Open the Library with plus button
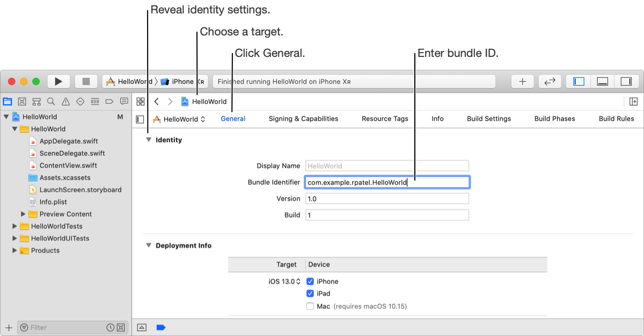Viewport: 644px width, 336px height. [522, 82]
